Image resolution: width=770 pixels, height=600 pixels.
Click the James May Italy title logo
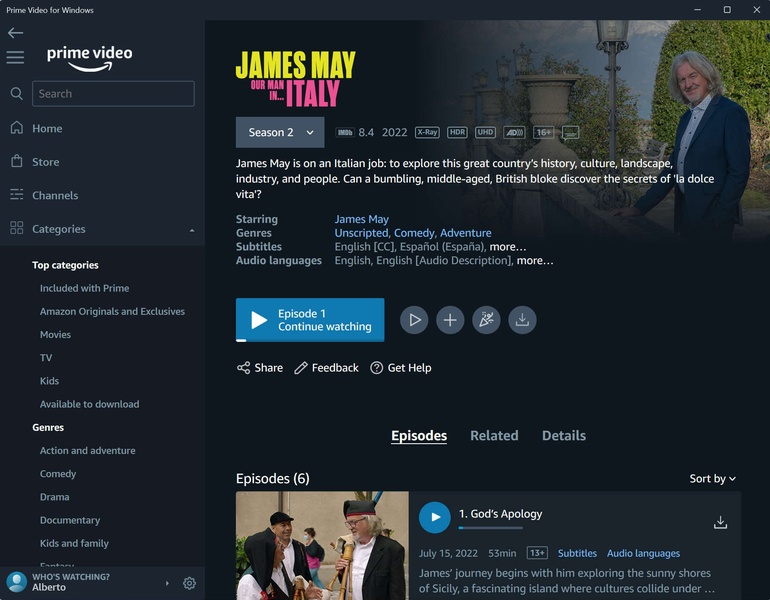pyautogui.click(x=296, y=79)
